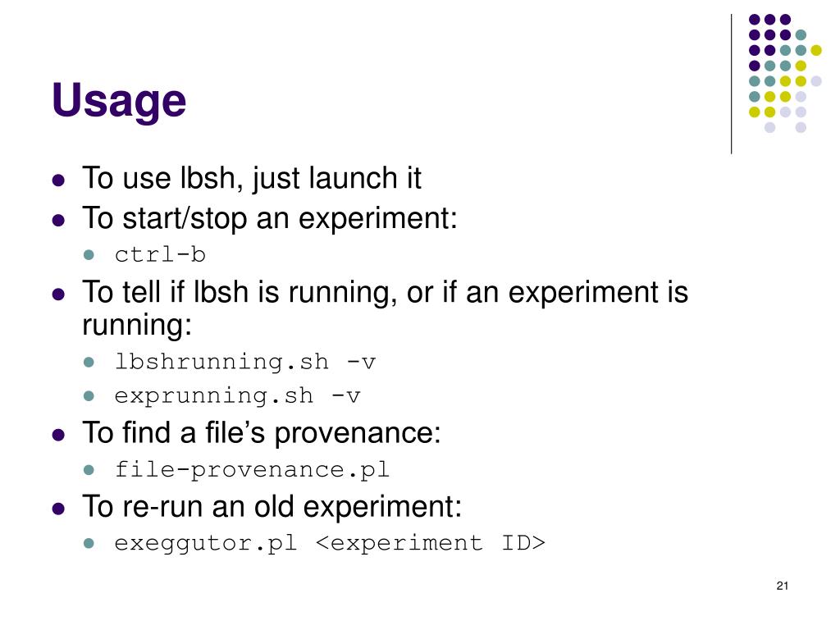Click the teal bullet before exeggutor.pl
Image resolution: width=840 pixels, height=630 pixels.
click(x=89, y=544)
